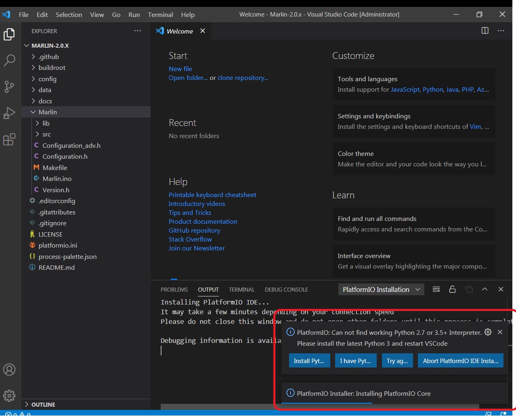Viewport: 516px width, 420px height.
Task: Expand the data folder
Action: (45, 90)
